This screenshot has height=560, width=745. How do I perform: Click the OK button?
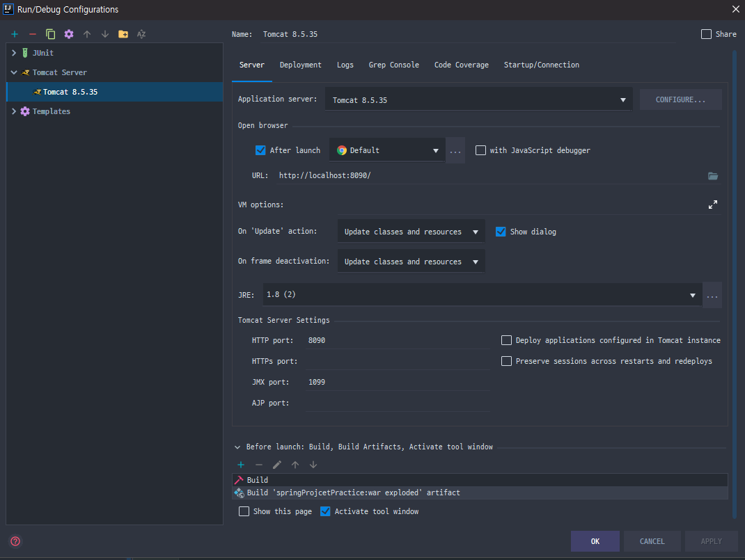click(595, 541)
